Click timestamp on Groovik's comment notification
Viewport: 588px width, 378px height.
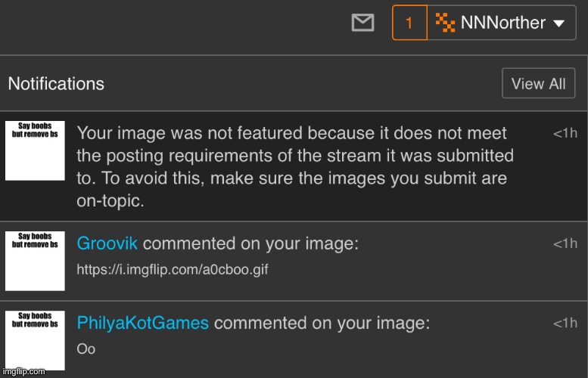pyautogui.click(x=565, y=243)
